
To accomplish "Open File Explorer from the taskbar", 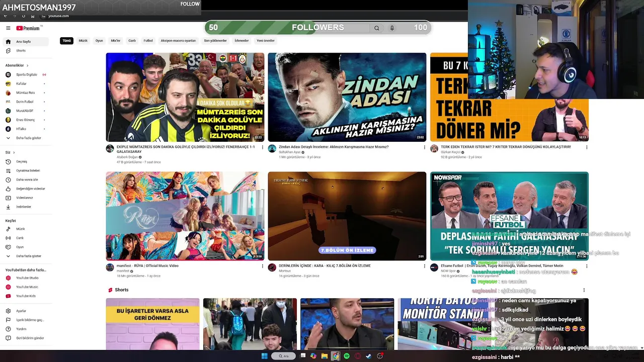I will click(325, 356).
